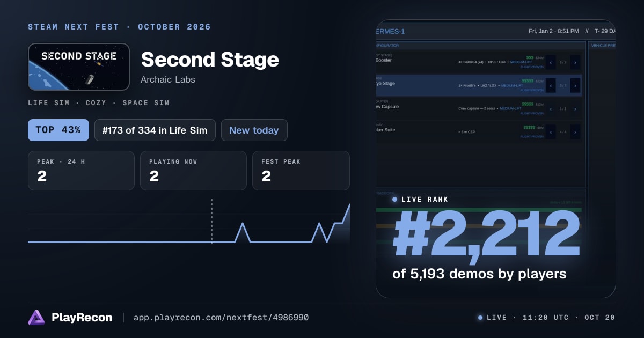Go to previous option in Crew Capsule row
This screenshot has width=644, height=338.
pos(551,109)
